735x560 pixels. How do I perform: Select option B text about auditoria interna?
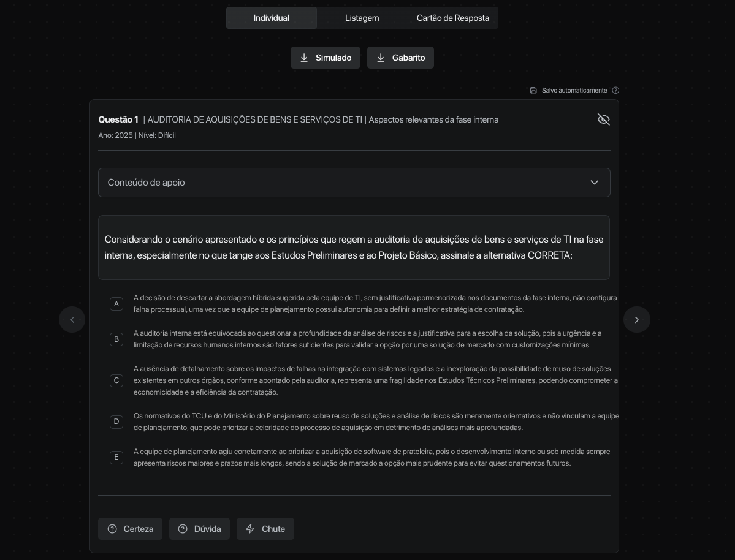pos(362,339)
